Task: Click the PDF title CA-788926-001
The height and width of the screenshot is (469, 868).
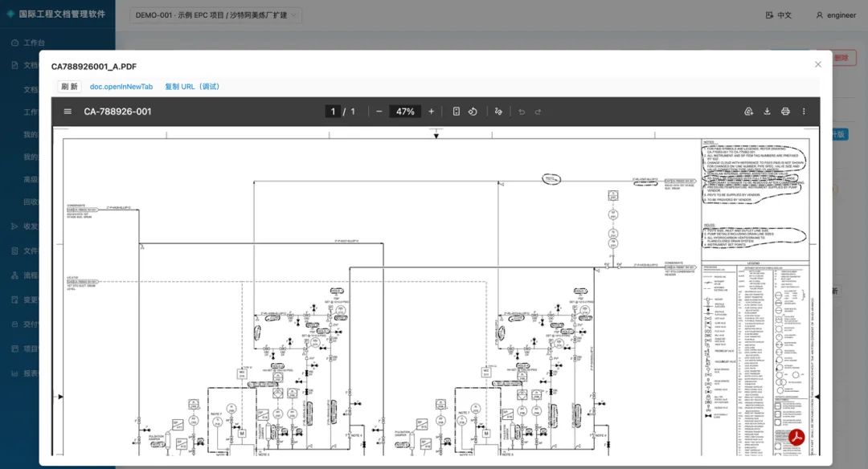Action: pyautogui.click(x=117, y=111)
